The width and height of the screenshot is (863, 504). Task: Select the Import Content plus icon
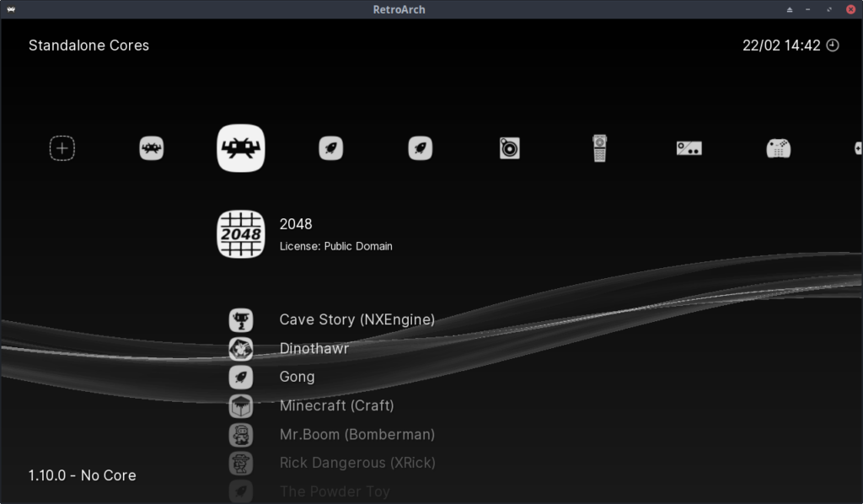[61, 147]
